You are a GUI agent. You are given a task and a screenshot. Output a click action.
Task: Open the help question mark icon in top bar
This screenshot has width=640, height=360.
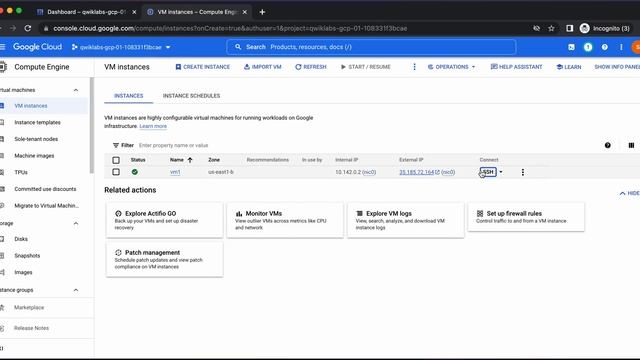[604, 47]
